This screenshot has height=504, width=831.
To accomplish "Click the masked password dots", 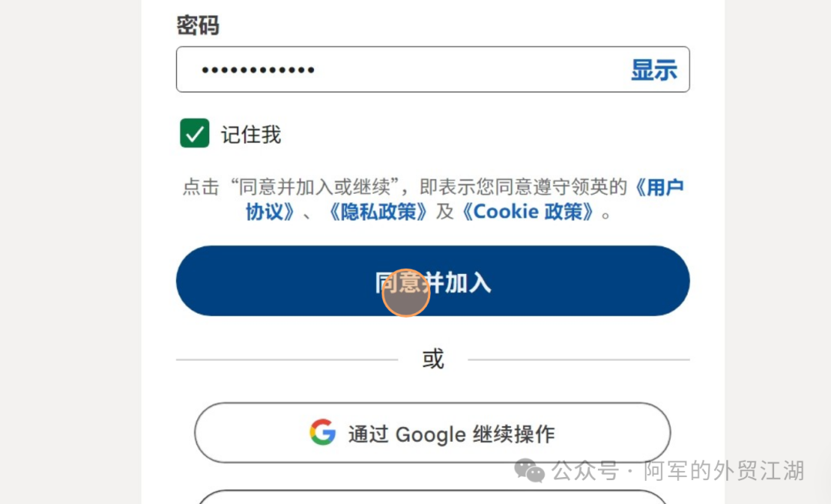I will (258, 70).
